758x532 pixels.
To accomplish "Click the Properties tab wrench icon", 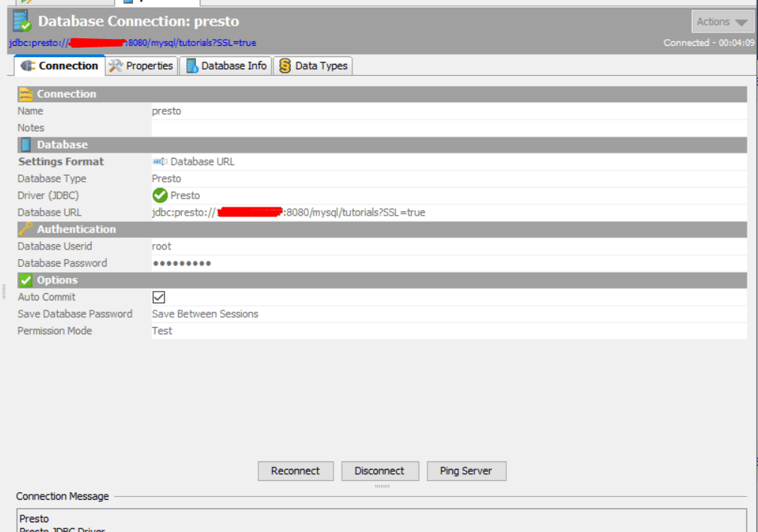I will pos(115,65).
